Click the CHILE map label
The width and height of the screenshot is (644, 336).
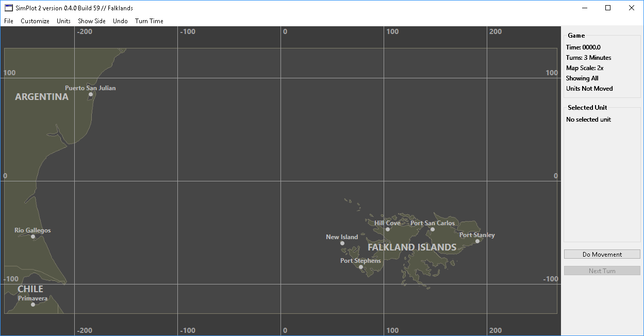coord(30,289)
